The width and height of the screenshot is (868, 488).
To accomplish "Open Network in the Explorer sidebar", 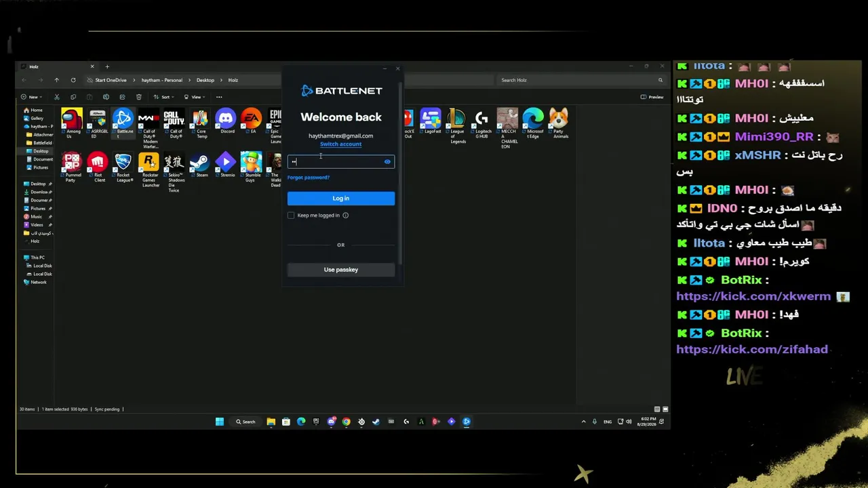I will click(35, 282).
